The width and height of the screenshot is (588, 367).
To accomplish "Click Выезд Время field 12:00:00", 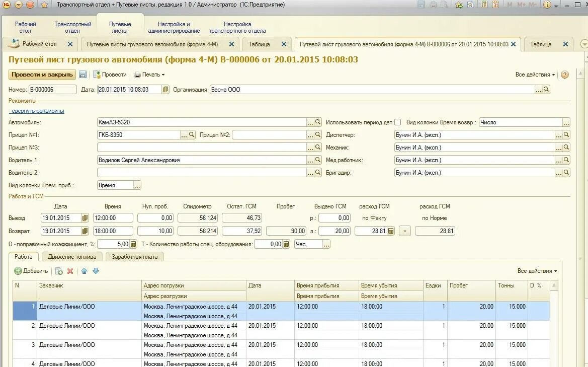I will (113, 217).
